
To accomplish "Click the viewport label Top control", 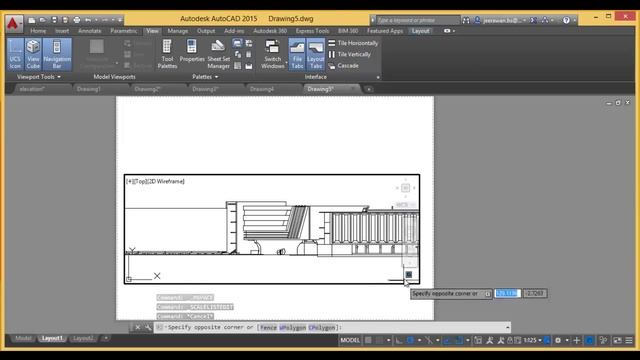I will (140, 181).
